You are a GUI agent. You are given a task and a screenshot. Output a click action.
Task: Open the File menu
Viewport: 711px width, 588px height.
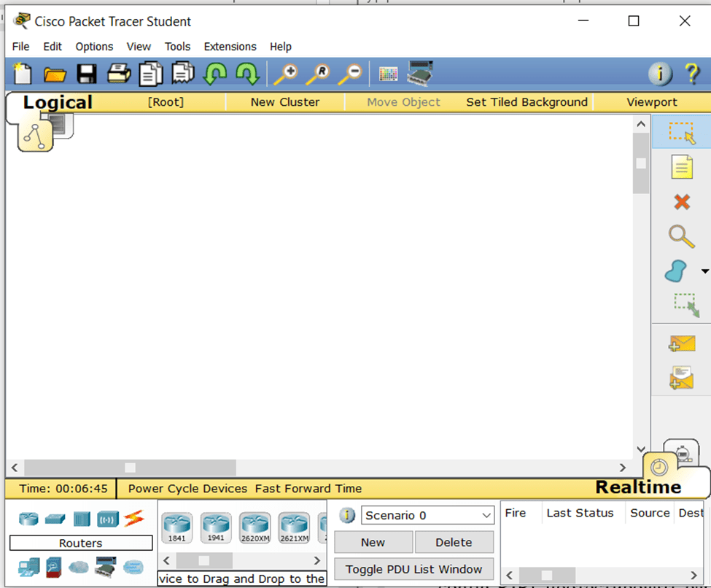[21, 47]
